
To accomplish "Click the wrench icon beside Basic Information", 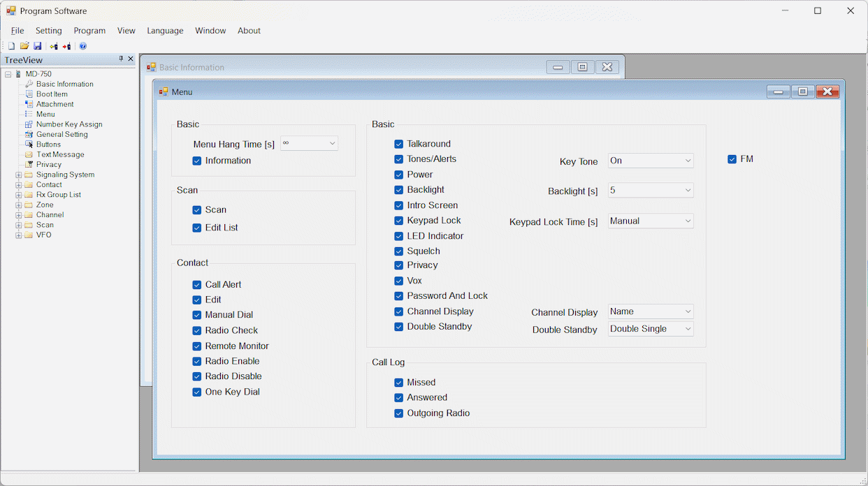I will tap(29, 84).
